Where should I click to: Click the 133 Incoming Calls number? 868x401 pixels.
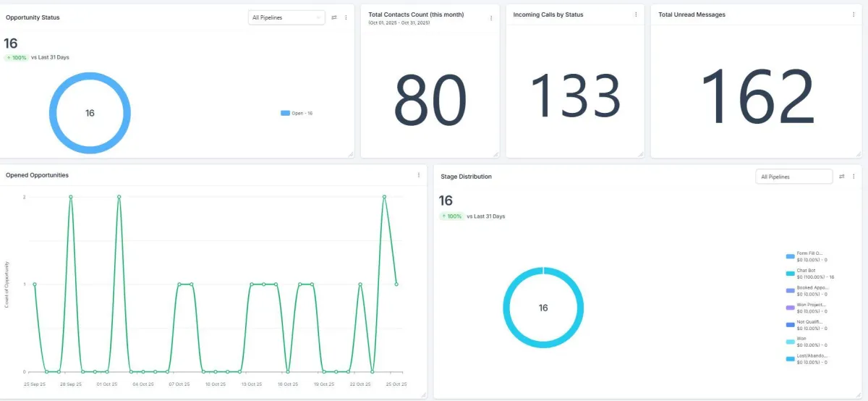tap(575, 94)
